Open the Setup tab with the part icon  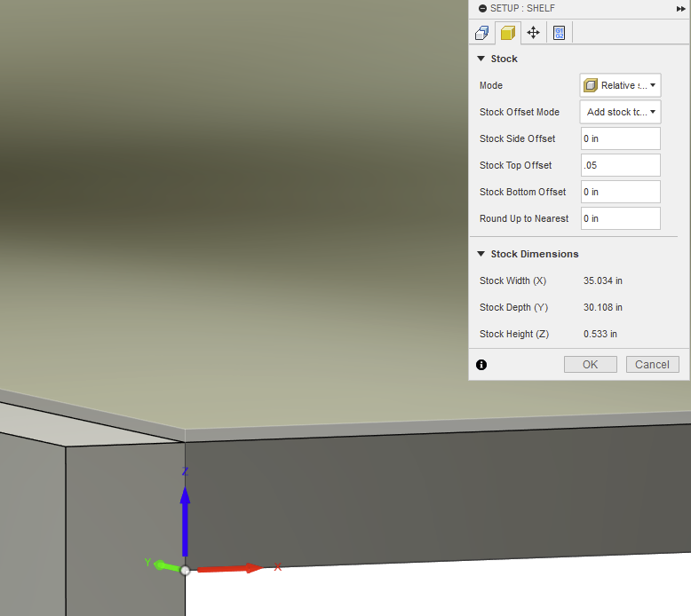pyautogui.click(x=481, y=33)
